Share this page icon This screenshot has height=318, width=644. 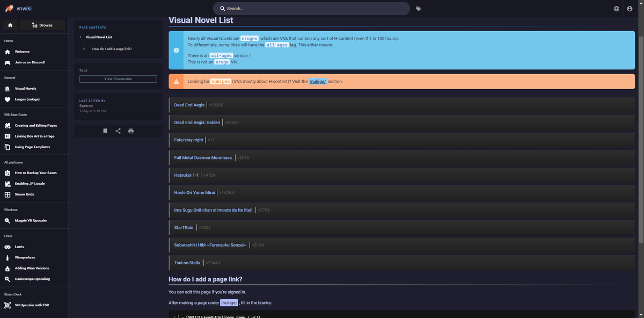coord(118,131)
